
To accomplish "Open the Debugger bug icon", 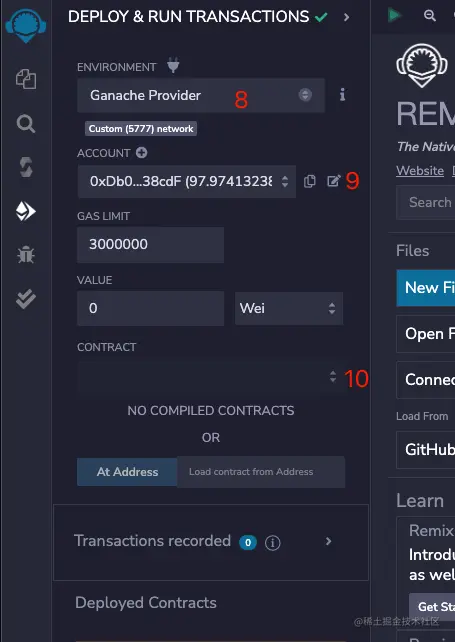I will 26,255.
